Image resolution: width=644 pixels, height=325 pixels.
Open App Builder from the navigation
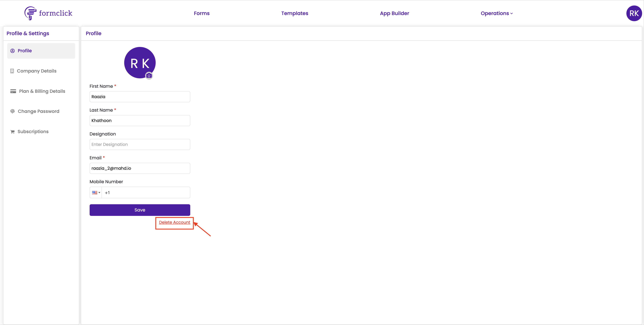click(x=394, y=13)
